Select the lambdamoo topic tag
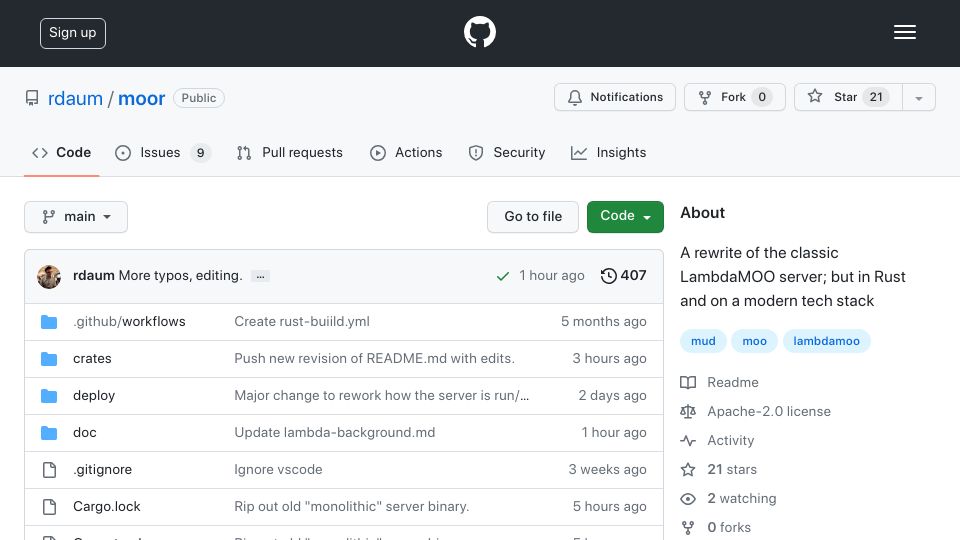 (x=827, y=341)
